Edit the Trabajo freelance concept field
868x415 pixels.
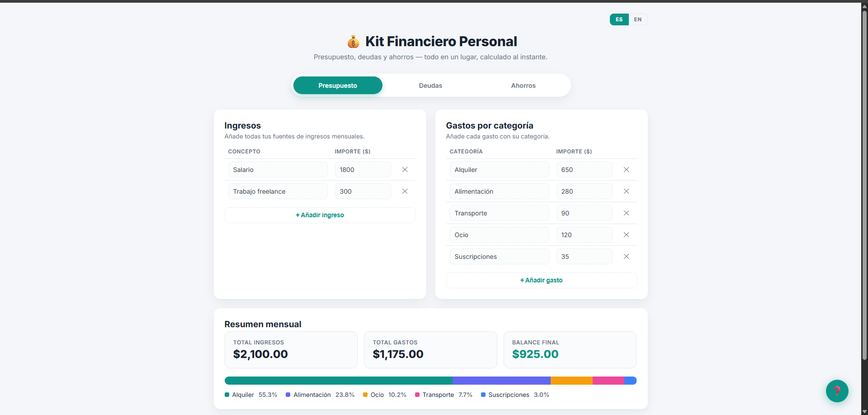[x=278, y=191]
